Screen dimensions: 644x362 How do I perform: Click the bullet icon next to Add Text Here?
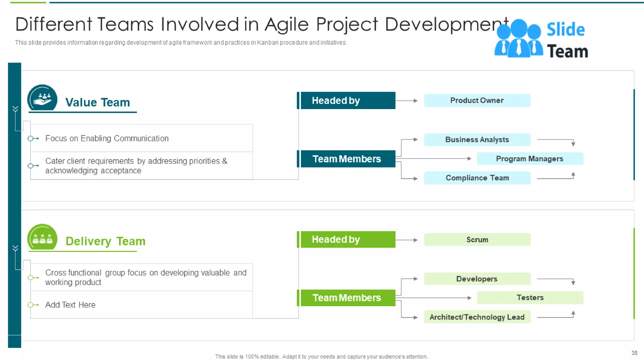tap(33, 305)
